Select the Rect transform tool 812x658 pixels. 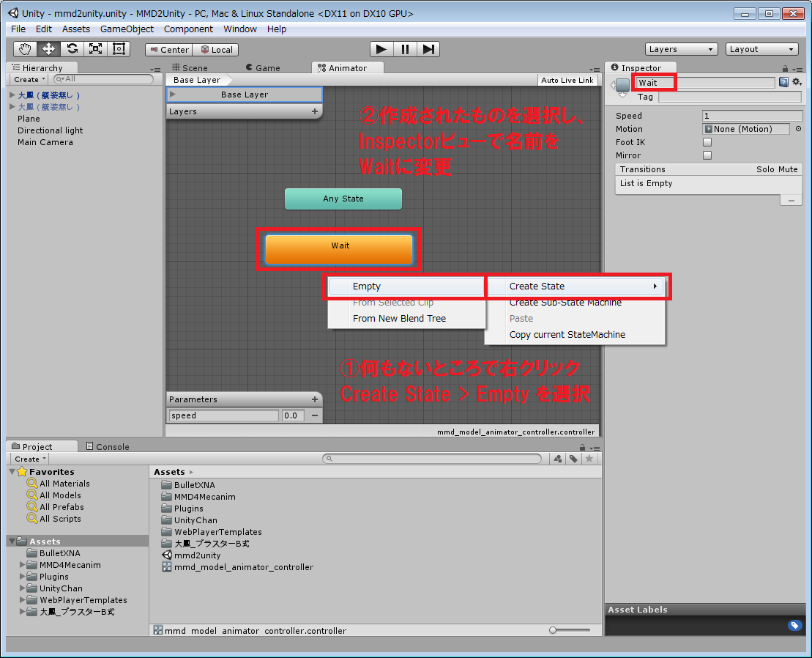[x=119, y=49]
